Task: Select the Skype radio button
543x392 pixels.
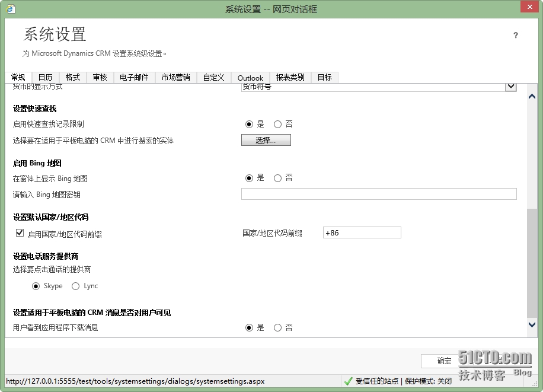Action: coord(36,286)
